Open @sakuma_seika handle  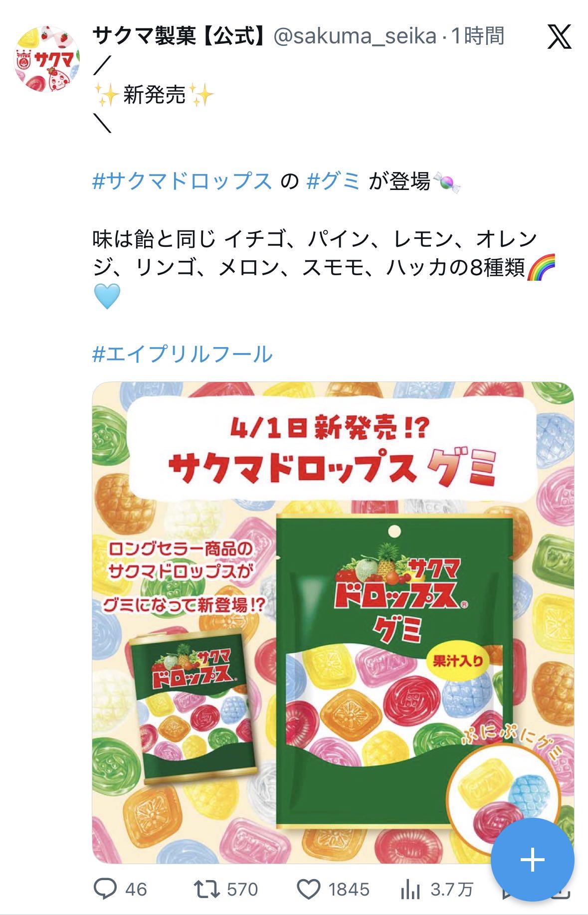point(356,36)
